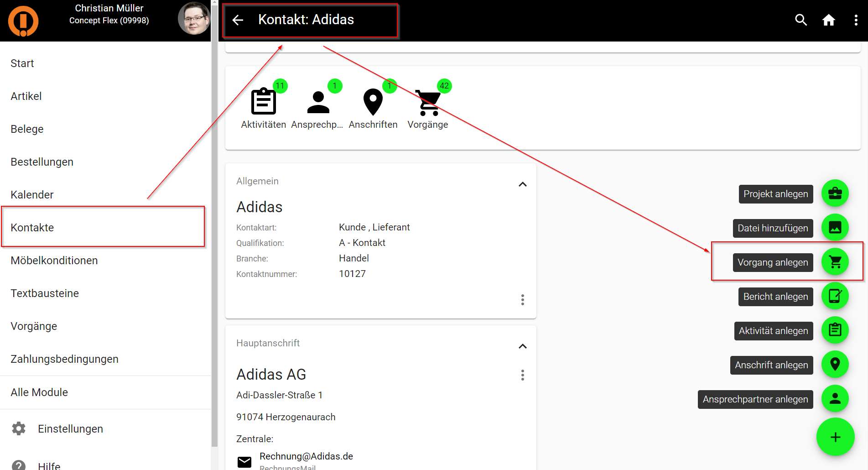Click the Kontaktart value Kunde, Lieferant
This screenshot has height=470, width=868.
[374, 227]
